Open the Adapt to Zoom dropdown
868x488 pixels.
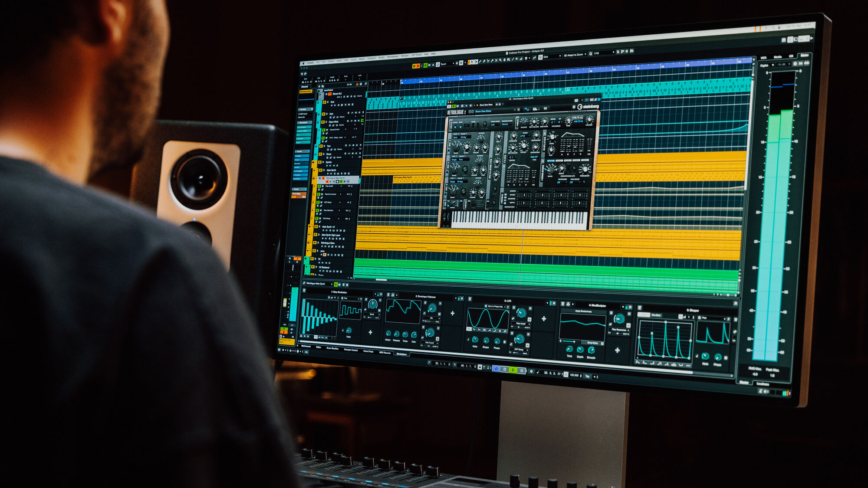click(575, 55)
